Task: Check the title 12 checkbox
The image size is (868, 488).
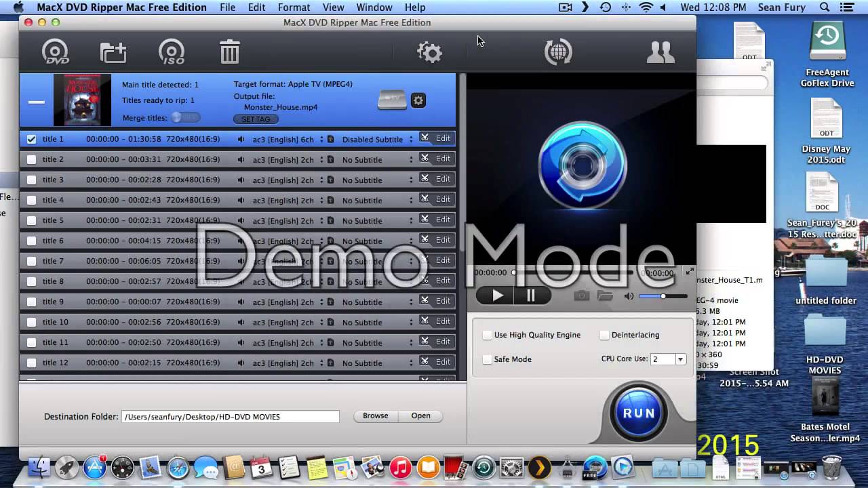Action: pos(31,363)
